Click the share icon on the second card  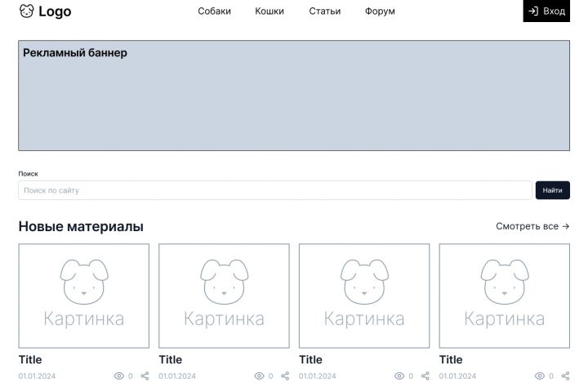[x=286, y=376]
